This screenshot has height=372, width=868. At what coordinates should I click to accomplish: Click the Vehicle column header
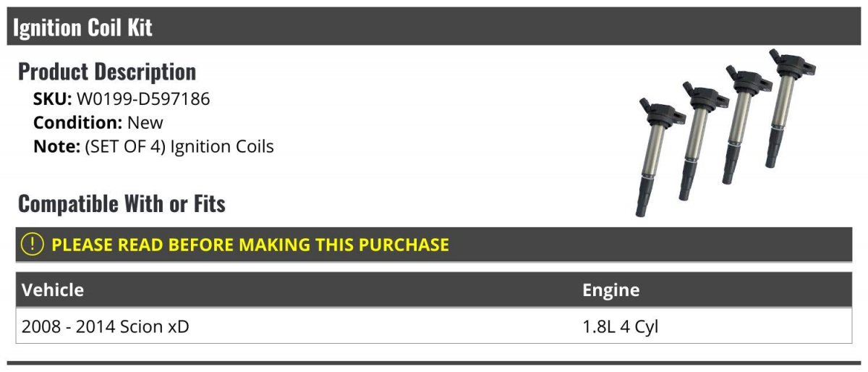(53, 290)
